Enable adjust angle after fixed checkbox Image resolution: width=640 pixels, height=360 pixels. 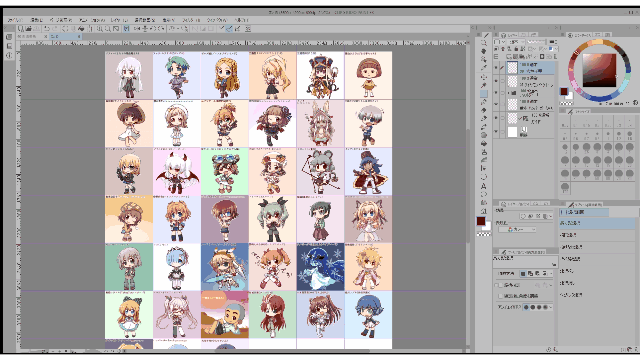pyautogui.click(x=500, y=296)
